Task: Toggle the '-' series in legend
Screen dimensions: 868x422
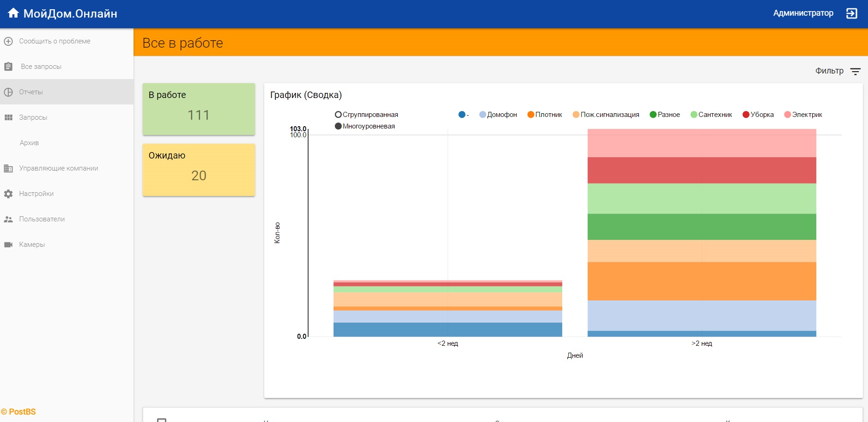Action: (x=463, y=115)
